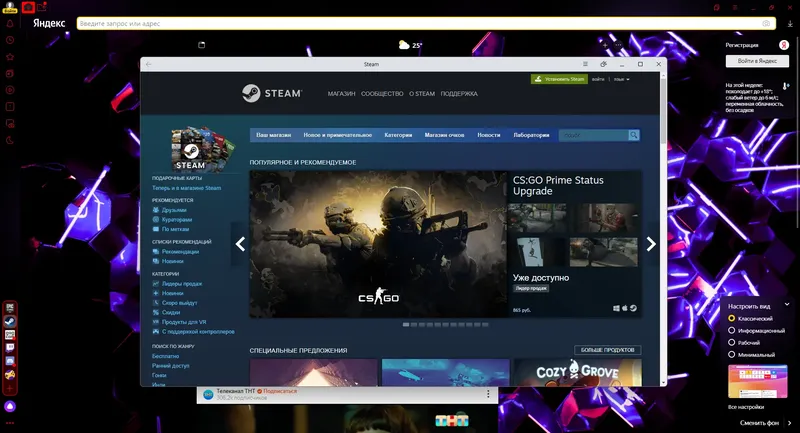Click the Steam gift cards image
This screenshot has width=800, height=433.
pyautogui.click(x=203, y=148)
